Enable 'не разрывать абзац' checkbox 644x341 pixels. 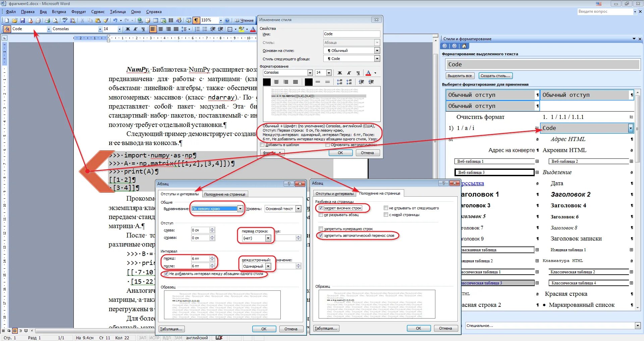[x=321, y=215]
